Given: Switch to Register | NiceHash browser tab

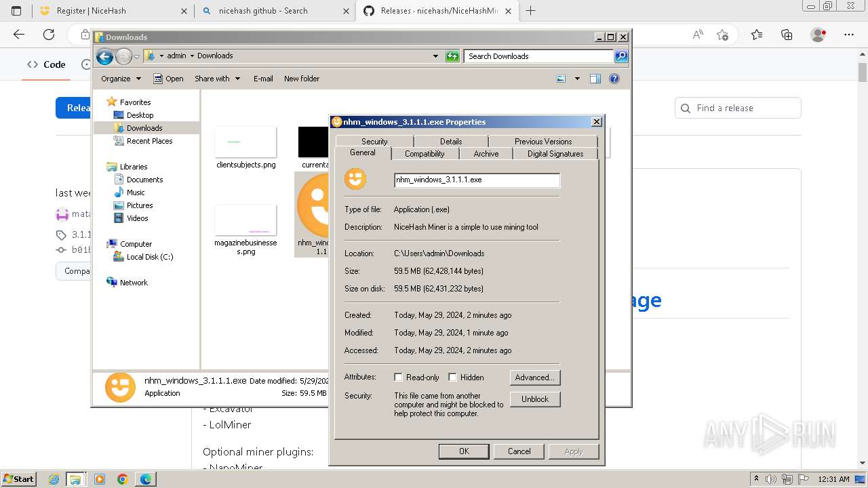Looking at the screenshot, I should [112, 11].
